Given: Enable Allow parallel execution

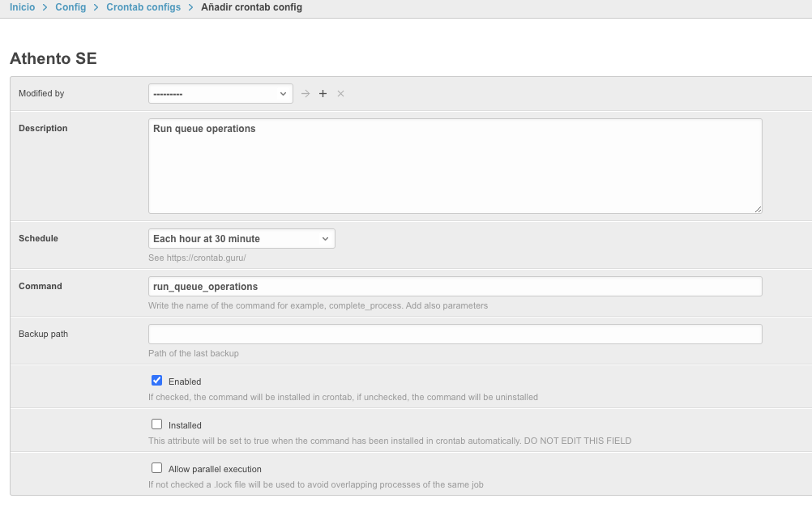Looking at the screenshot, I should (x=157, y=468).
